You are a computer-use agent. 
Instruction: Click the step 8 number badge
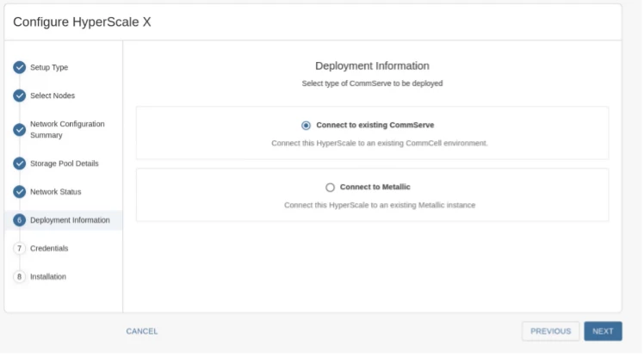[x=19, y=277]
